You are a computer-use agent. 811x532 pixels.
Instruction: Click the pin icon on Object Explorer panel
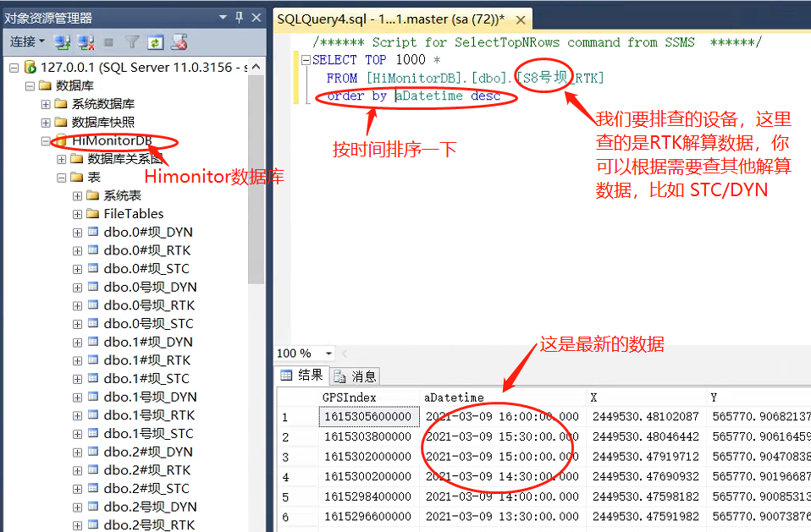coord(239,17)
